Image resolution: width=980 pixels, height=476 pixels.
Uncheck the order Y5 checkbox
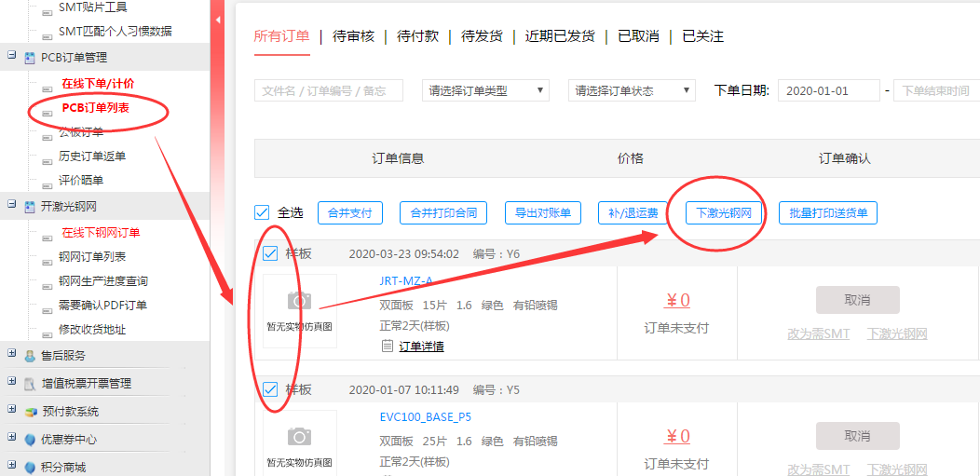(x=270, y=389)
